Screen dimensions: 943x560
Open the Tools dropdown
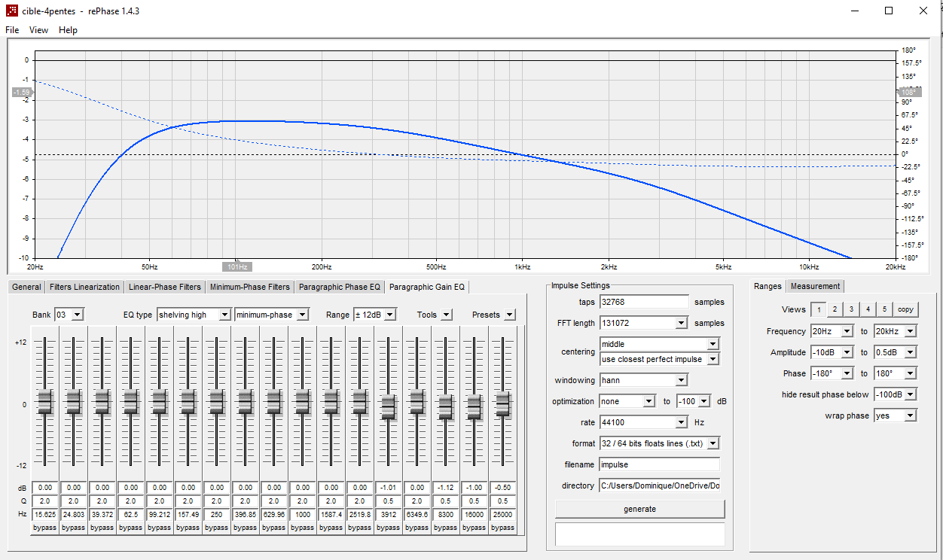pyautogui.click(x=447, y=315)
